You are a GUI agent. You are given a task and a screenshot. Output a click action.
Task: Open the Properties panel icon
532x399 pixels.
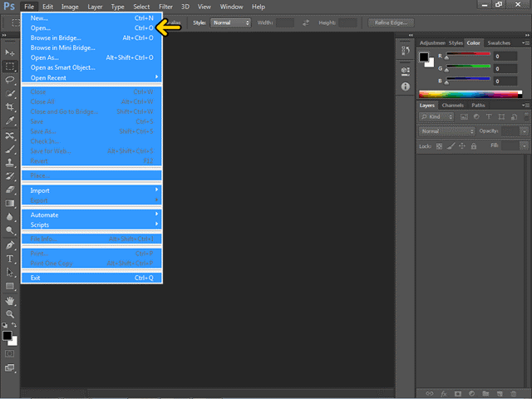coord(406,71)
